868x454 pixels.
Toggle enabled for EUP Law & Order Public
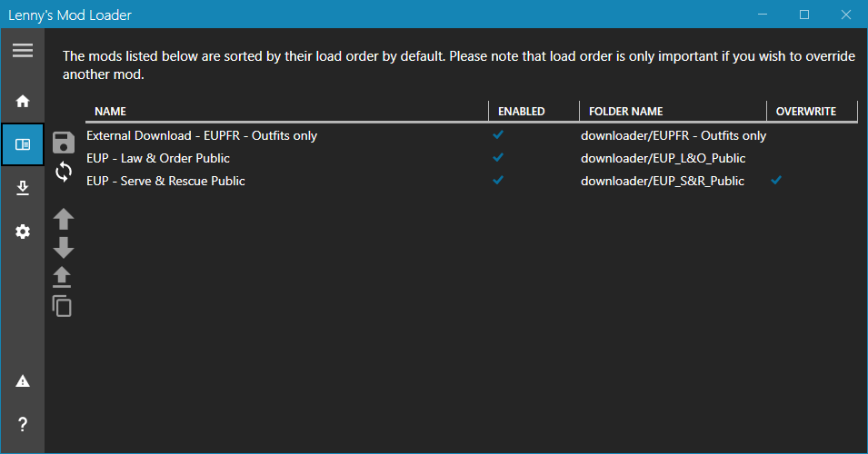(498, 158)
